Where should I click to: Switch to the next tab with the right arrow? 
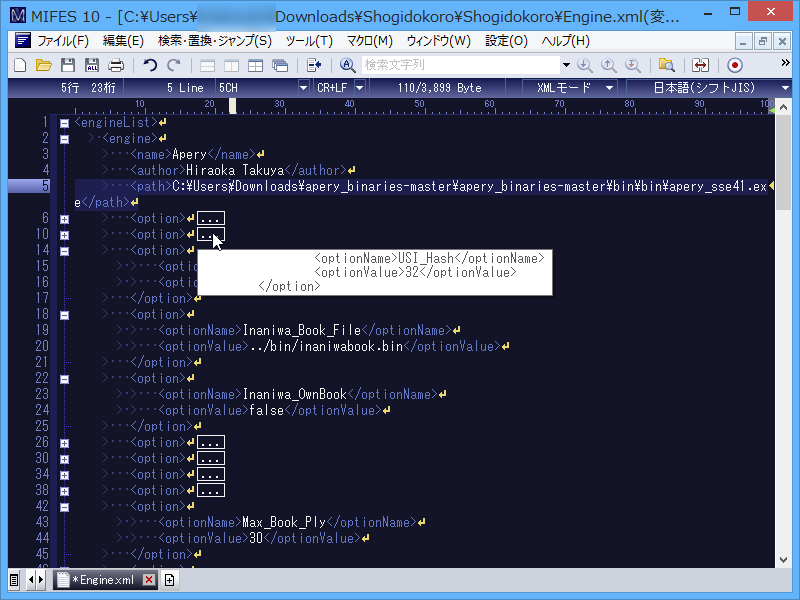(x=41, y=580)
